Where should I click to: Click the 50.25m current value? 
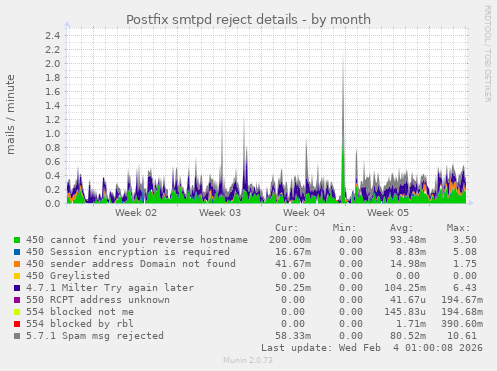[293, 288]
